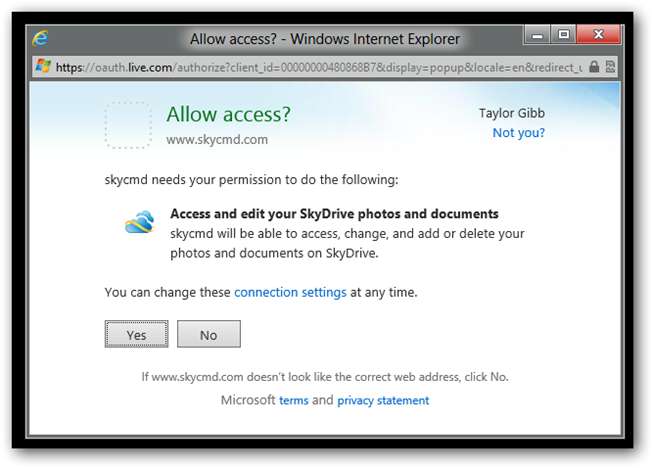653x468 pixels.
Task: Click the Windows flag site icon
Action: (x=43, y=67)
